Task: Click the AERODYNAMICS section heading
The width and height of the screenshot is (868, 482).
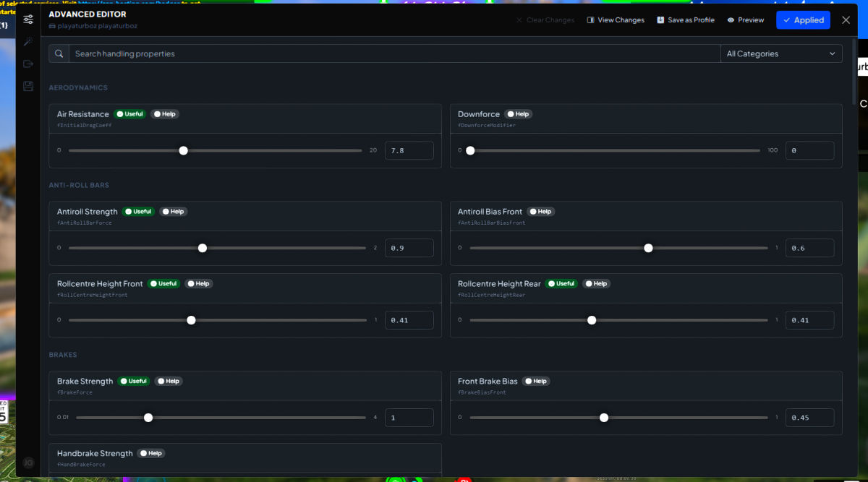Action: point(78,87)
